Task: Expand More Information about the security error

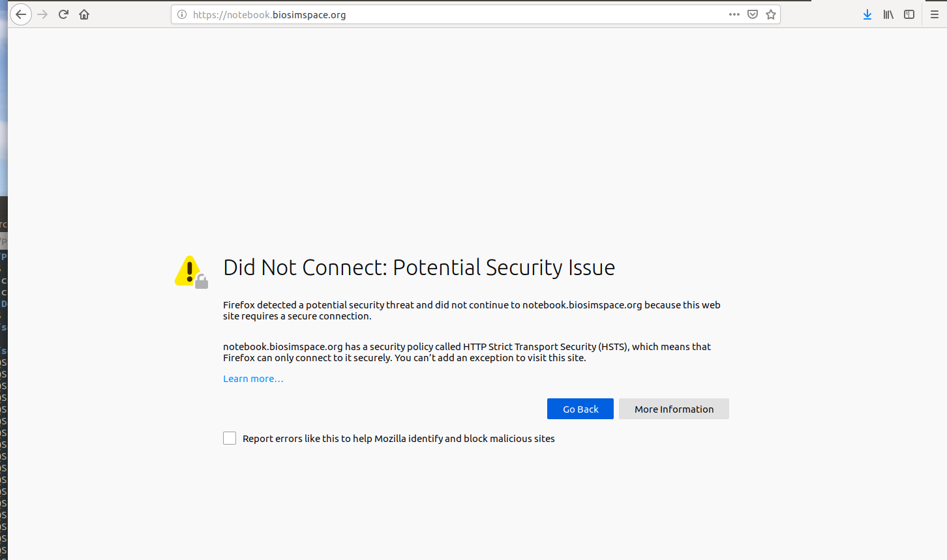Action: coord(674,409)
